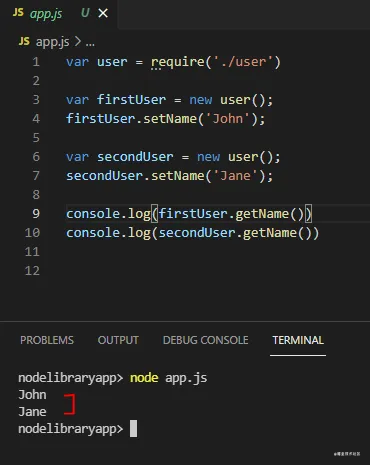The width and height of the screenshot is (370, 465).
Task: Click line number 12 in the gutter
Action: [x=32, y=271]
